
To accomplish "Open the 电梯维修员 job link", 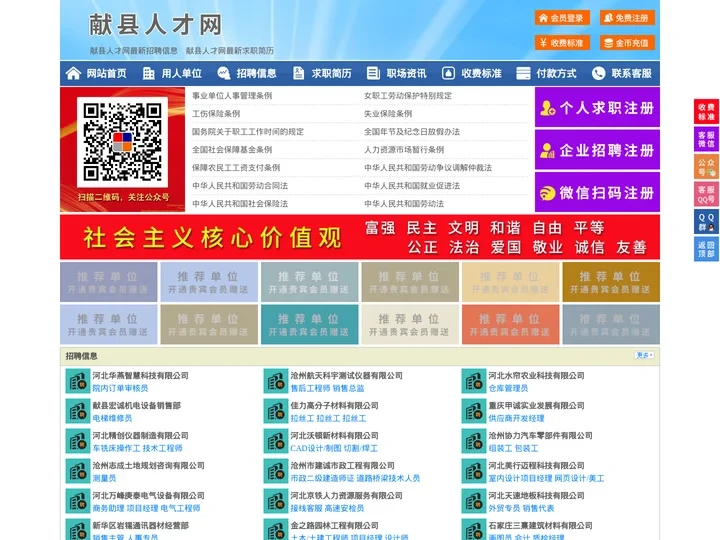I will (x=112, y=418).
